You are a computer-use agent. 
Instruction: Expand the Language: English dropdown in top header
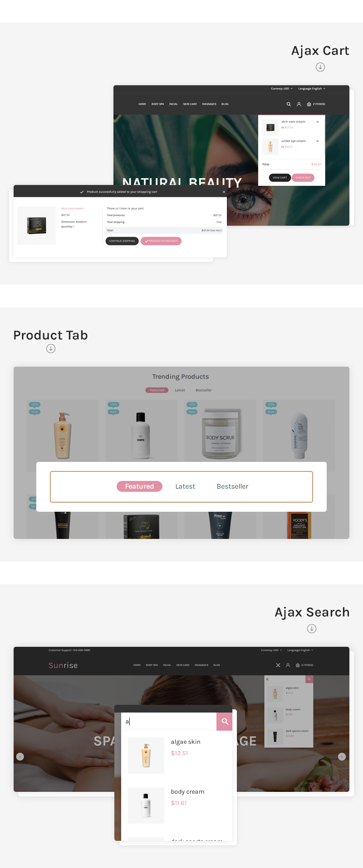pos(312,89)
